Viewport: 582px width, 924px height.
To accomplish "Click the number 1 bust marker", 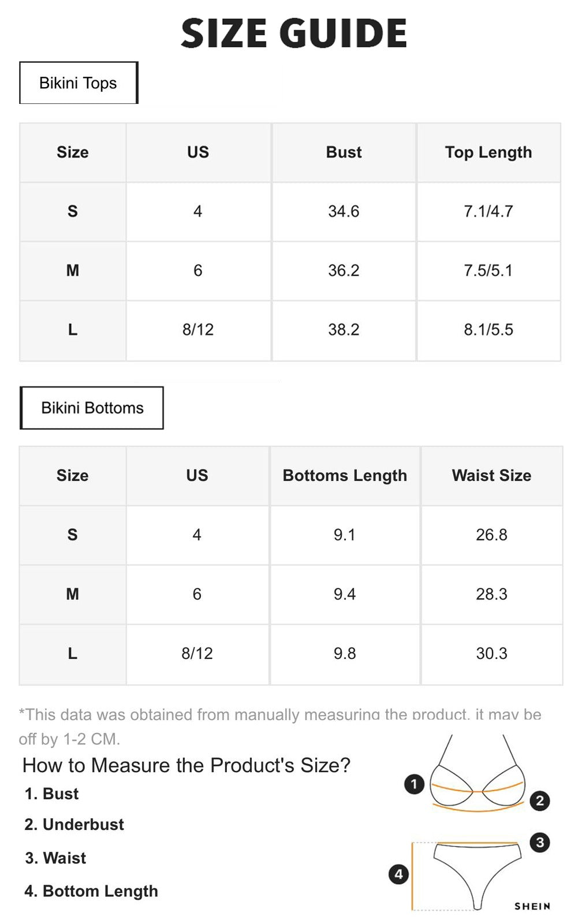I will tap(414, 784).
